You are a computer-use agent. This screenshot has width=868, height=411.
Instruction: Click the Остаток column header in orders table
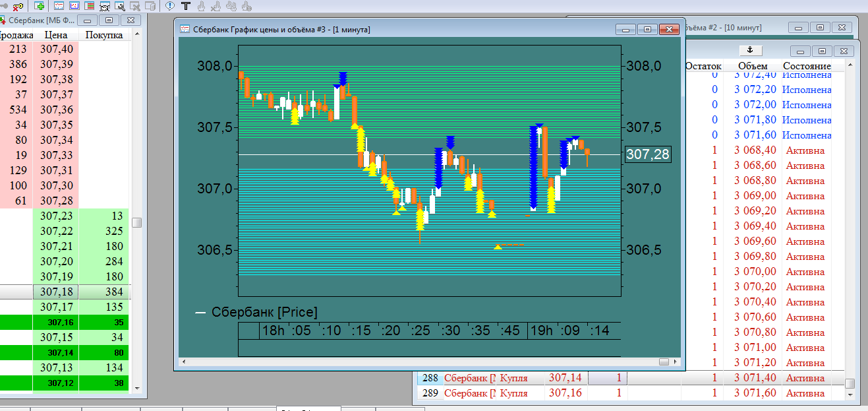703,66
